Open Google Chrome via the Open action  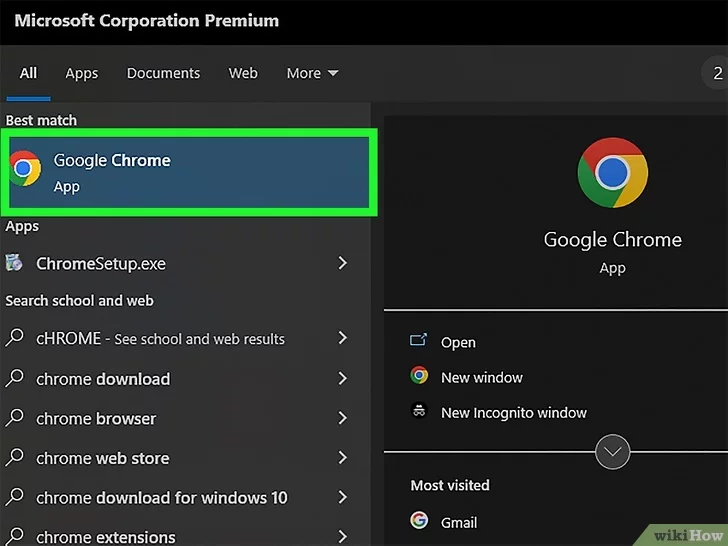pyautogui.click(x=458, y=342)
